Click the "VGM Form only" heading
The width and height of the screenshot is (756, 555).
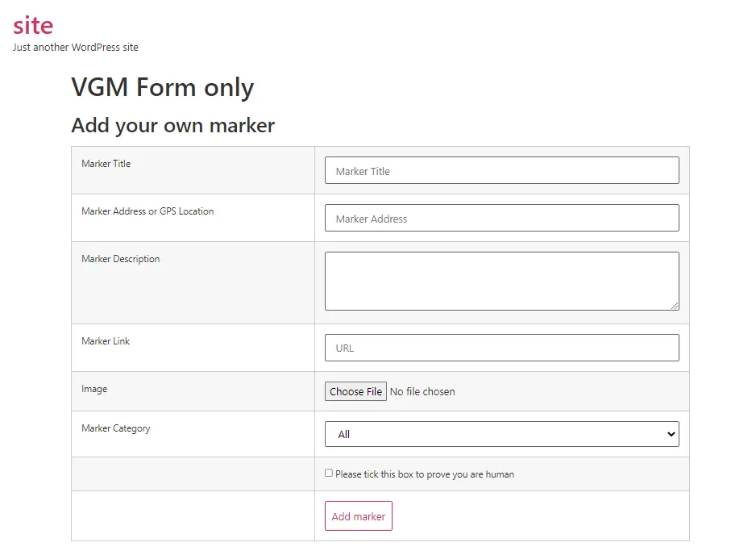(161, 87)
